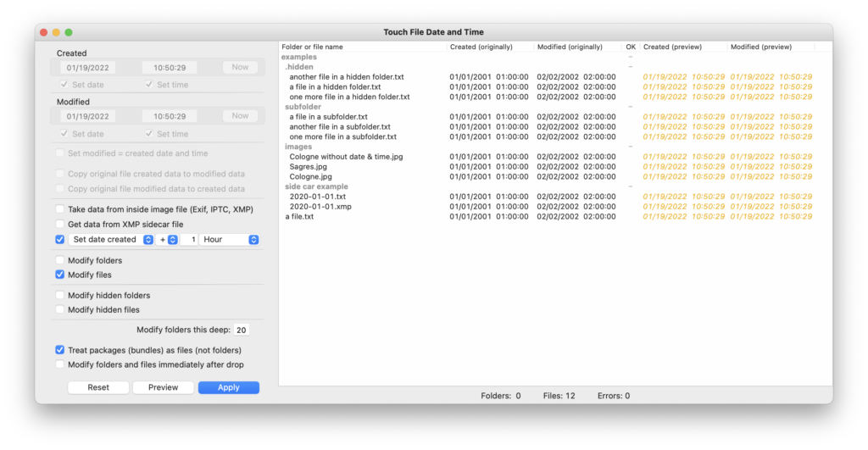Image resolution: width=868 pixels, height=450 pixels.
Task: Click the Modify folders this deep field
Action: click(242, 330)
